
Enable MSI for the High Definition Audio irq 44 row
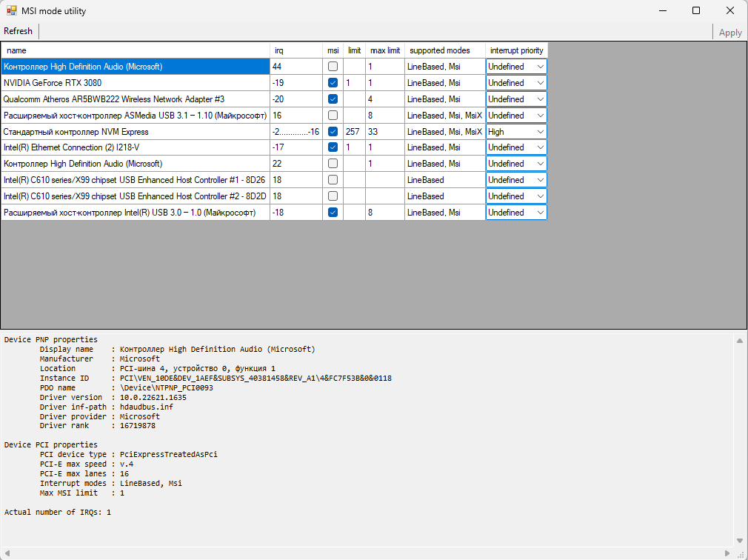[x=333, y=67]
